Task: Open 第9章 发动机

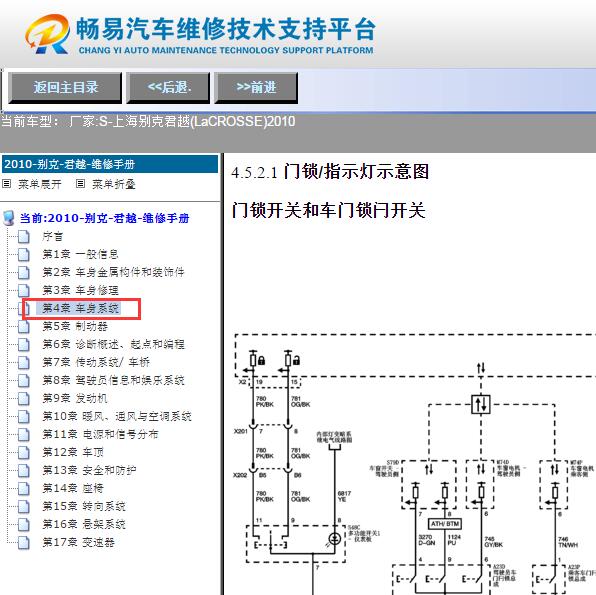Action: (x=74, y=398)
